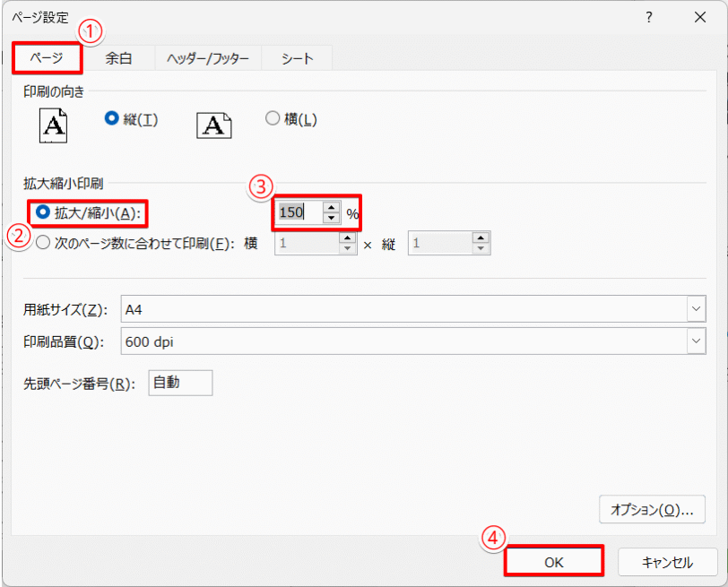728x587 pixels.
Task: Click the portrait orientation preview icon
Action: [53, 125]
